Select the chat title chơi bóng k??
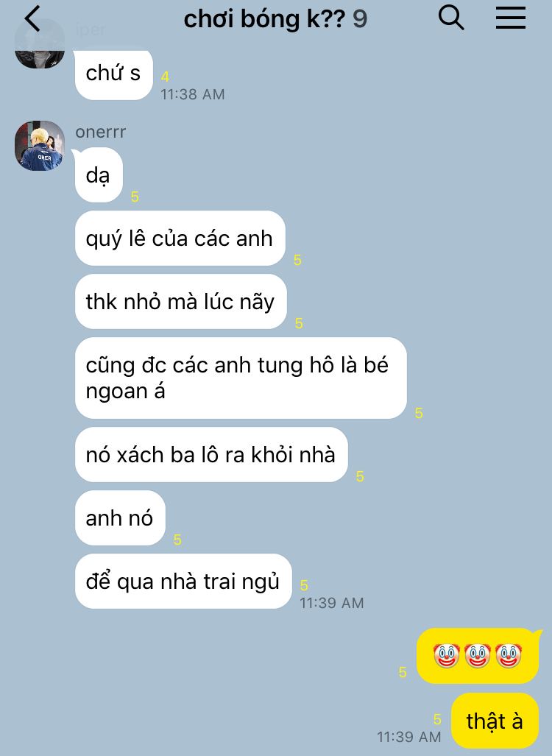 pos(265,19)
